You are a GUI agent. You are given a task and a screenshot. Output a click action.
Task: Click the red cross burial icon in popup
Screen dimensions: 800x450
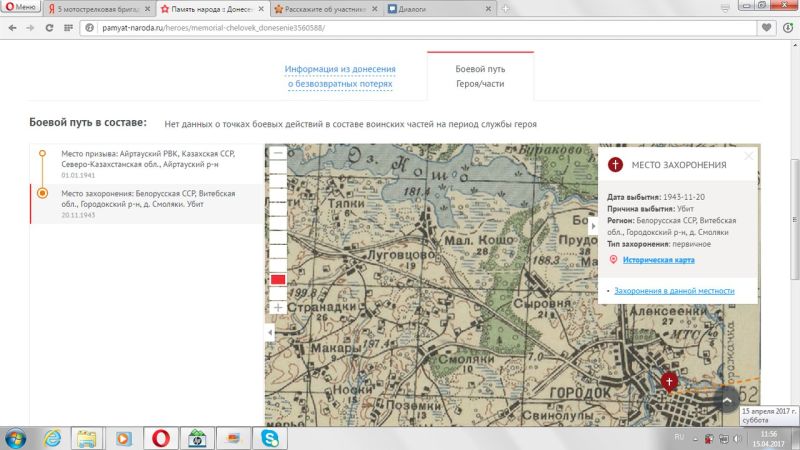615,164
